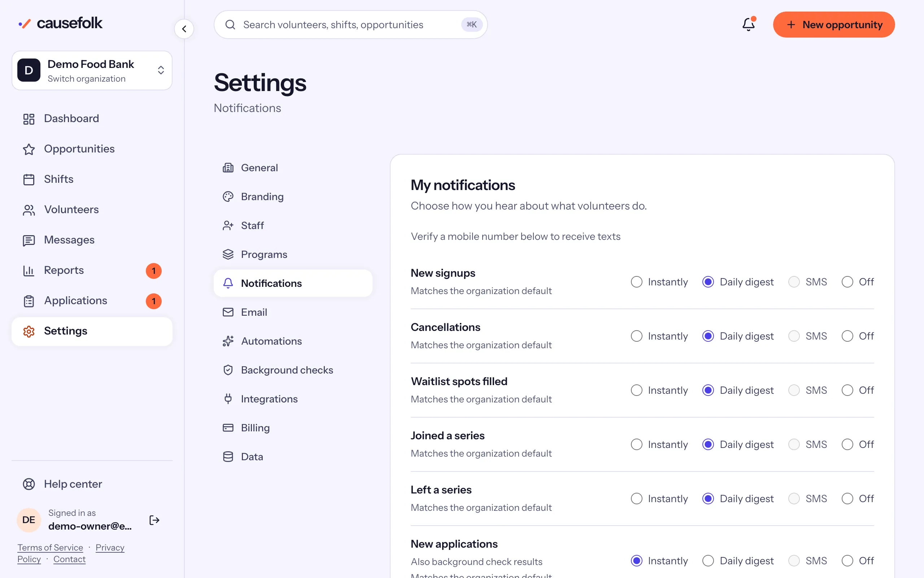Screen dimensions: 924x578
Task: Click the Help center lifebuoy icon
Action: [29, 484]
